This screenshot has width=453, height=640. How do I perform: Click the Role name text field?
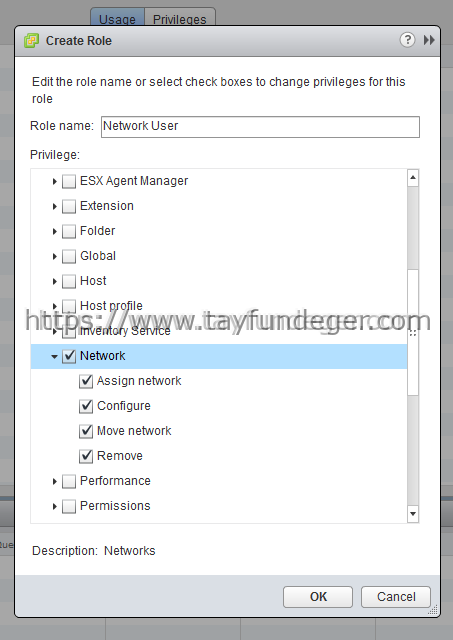click(260, 127)
